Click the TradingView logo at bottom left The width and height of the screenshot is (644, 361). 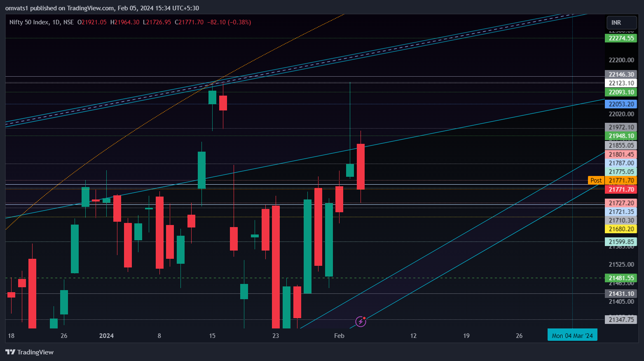pos(29,352)
